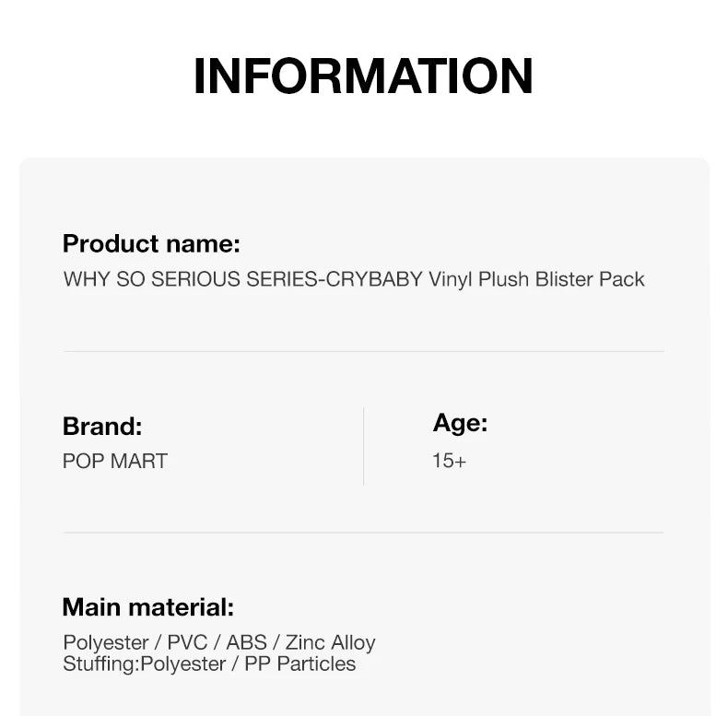Screen dimensions: 728x716
Task: Select the 'POP MART' brand value
Action: tap(115, 461)
